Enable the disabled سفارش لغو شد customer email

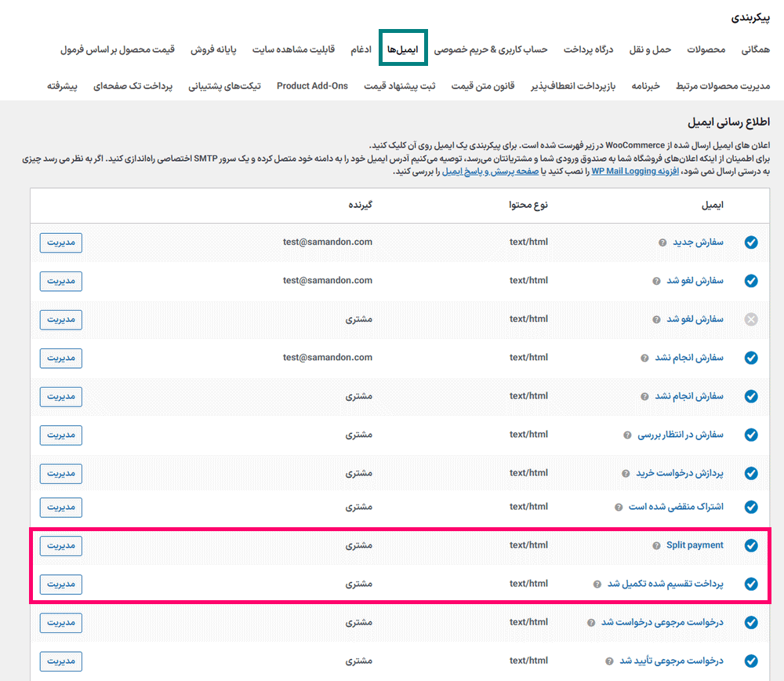tap(751, 319)
